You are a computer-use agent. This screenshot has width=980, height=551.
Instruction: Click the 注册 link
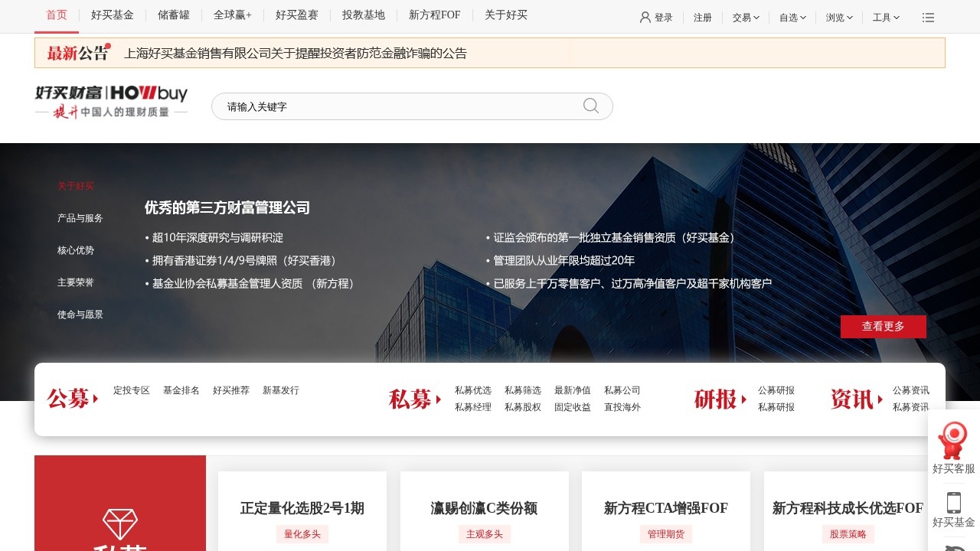tap(703, 18)
